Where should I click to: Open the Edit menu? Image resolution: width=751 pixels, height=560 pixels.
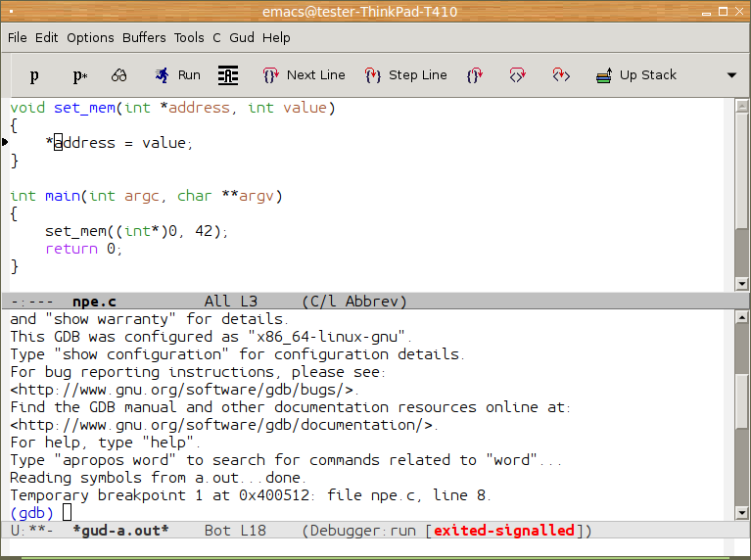point(46,37)
